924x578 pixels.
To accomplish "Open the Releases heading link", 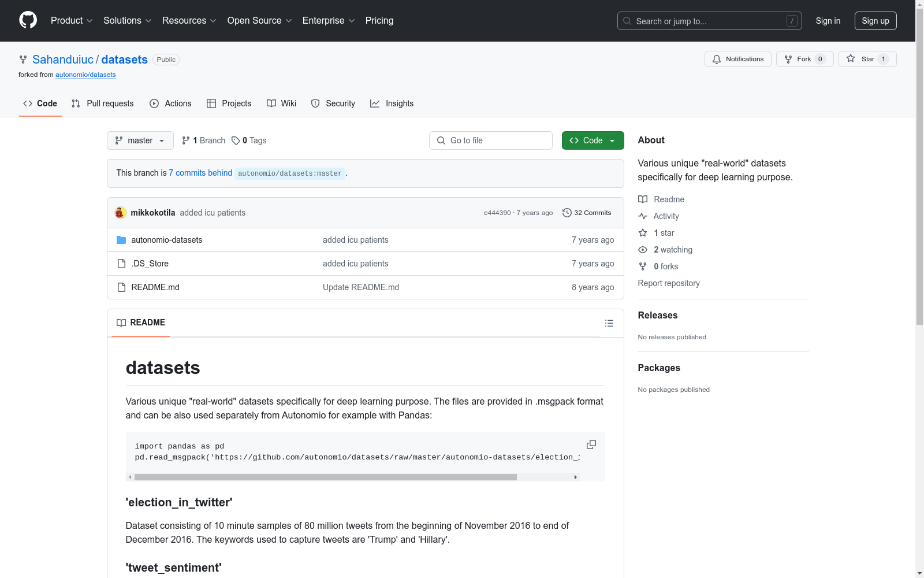I will (658, 315).
